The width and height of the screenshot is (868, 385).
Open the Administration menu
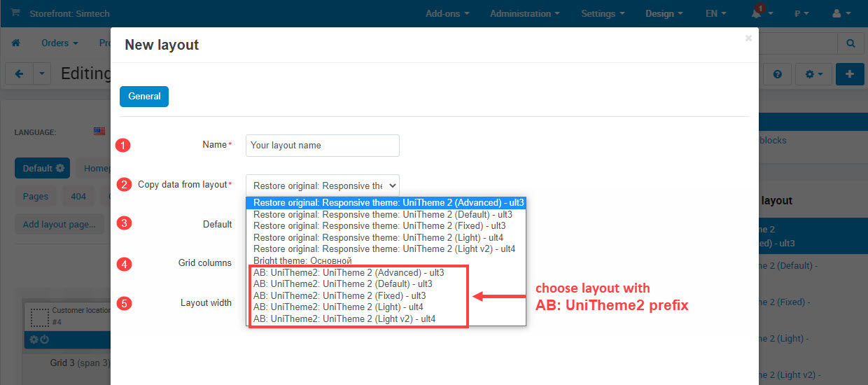coord(525,13)
